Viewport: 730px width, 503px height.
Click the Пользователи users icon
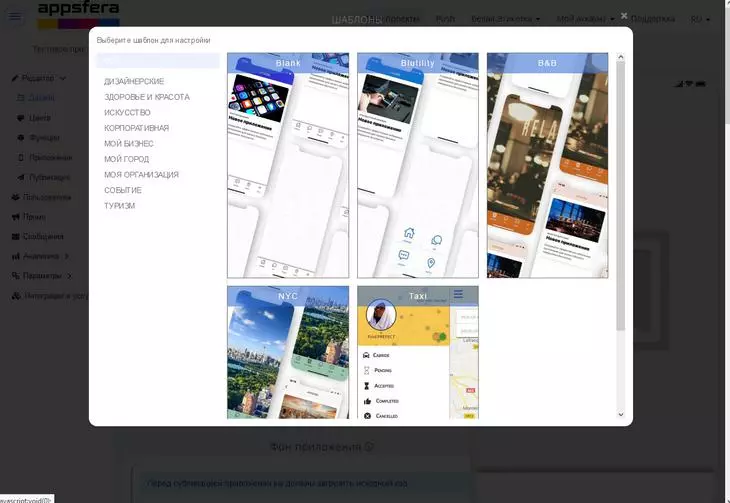click(x=15, y=197)
